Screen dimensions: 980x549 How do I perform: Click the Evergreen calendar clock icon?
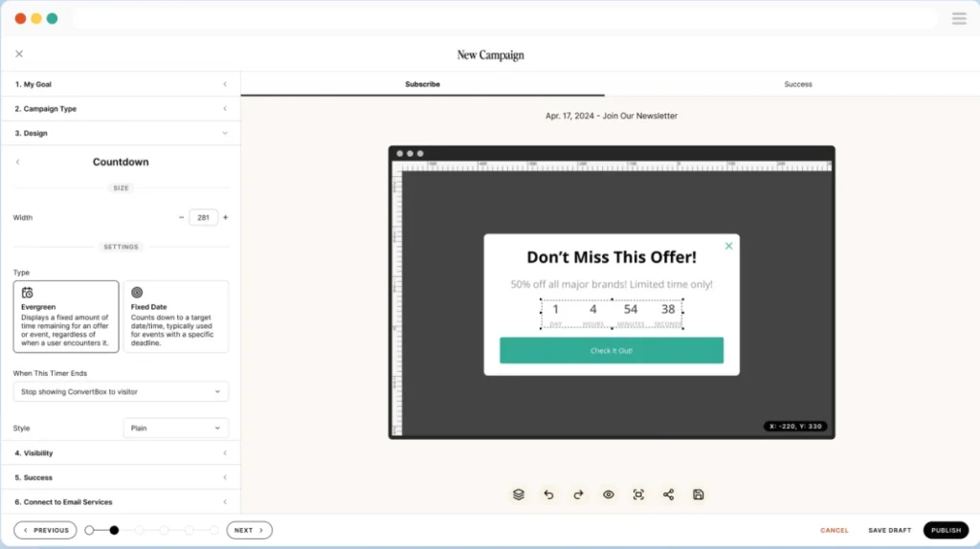coord(28,293)
